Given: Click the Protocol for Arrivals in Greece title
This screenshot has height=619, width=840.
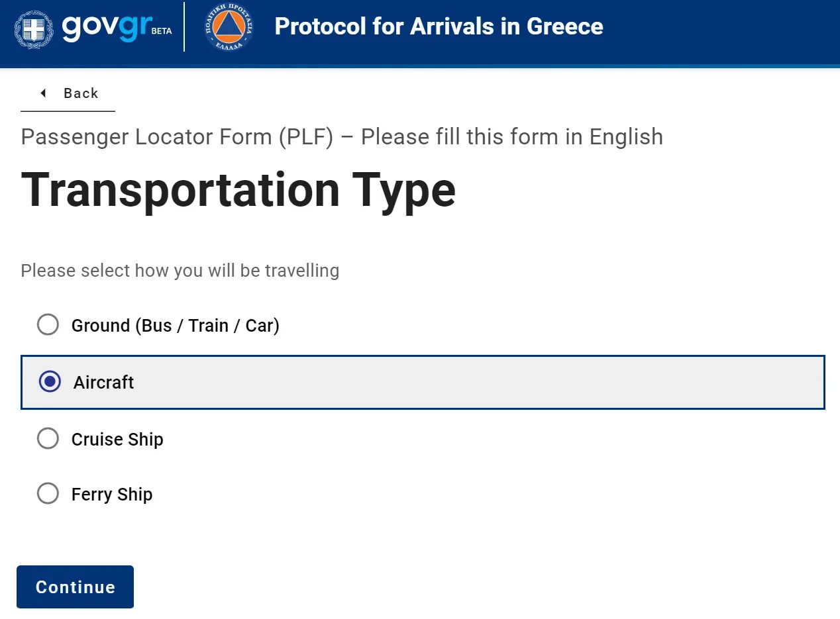Looking at the screenshot, I should 439,26.
